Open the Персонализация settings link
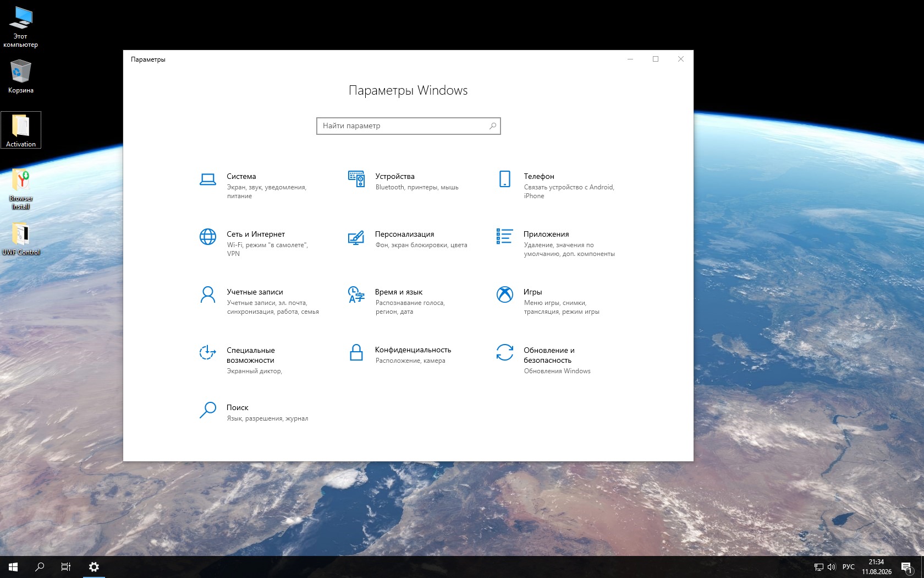 pyautogui.click(x=405, y=235)
